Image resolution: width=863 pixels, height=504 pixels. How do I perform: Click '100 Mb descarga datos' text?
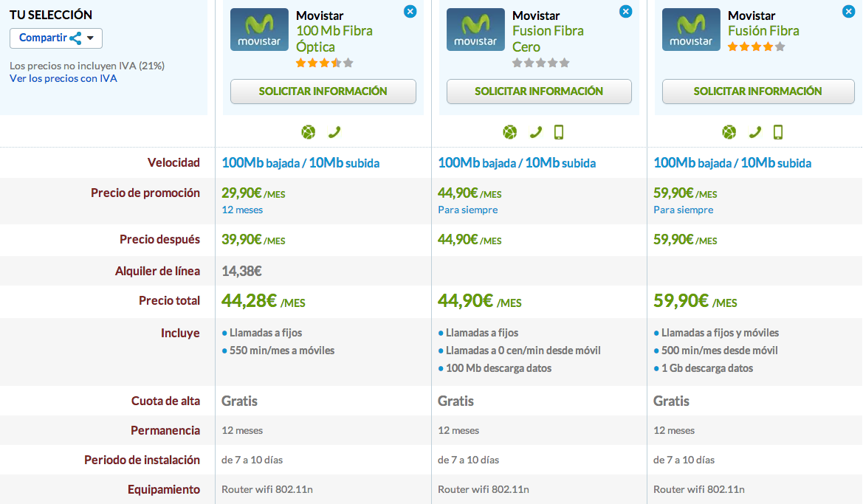tap(498, 368)
